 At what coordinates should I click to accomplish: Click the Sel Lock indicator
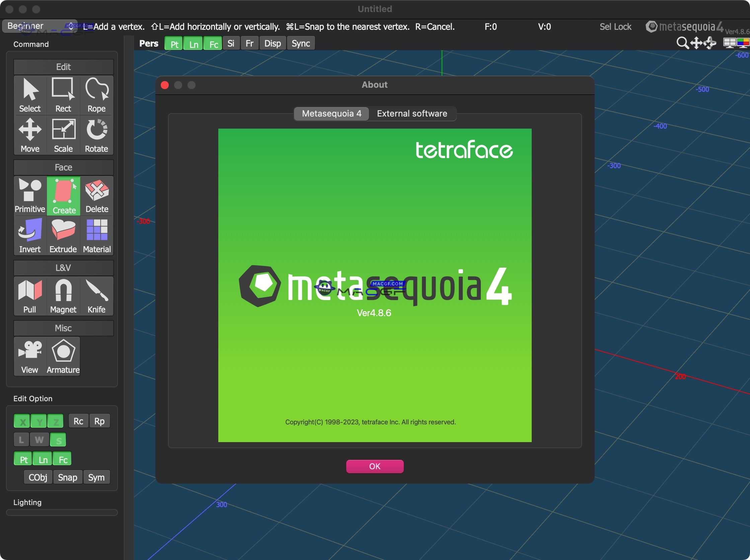(x=615, y=26)
